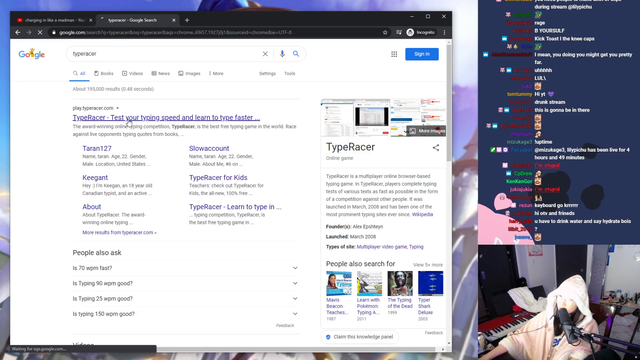
Task: Stop loading the page with X button
Action: click(40, 32)
